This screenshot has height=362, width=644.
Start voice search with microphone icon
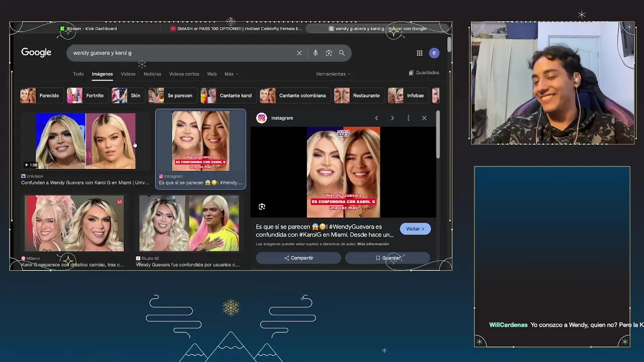315,53
